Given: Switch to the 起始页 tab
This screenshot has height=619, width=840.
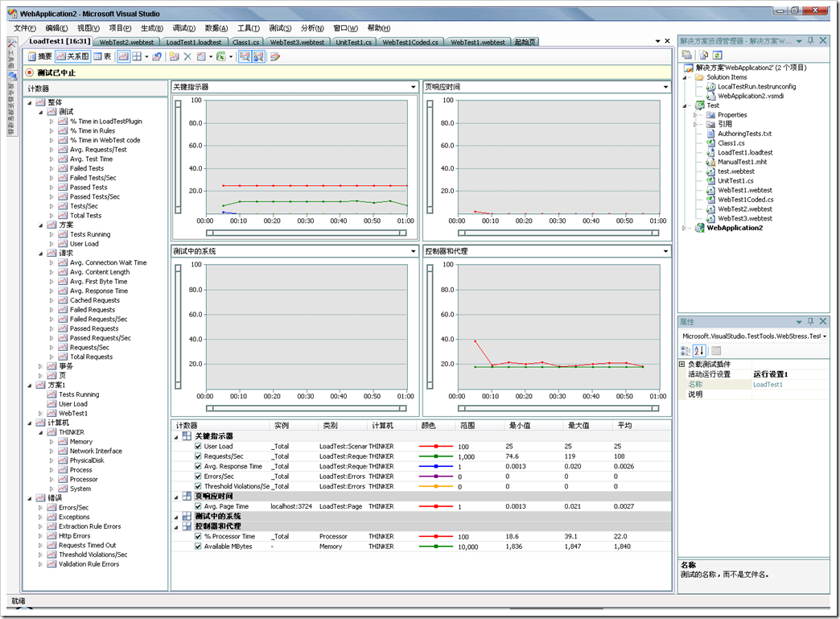Looking at the screenshot, I should point(525,42).
